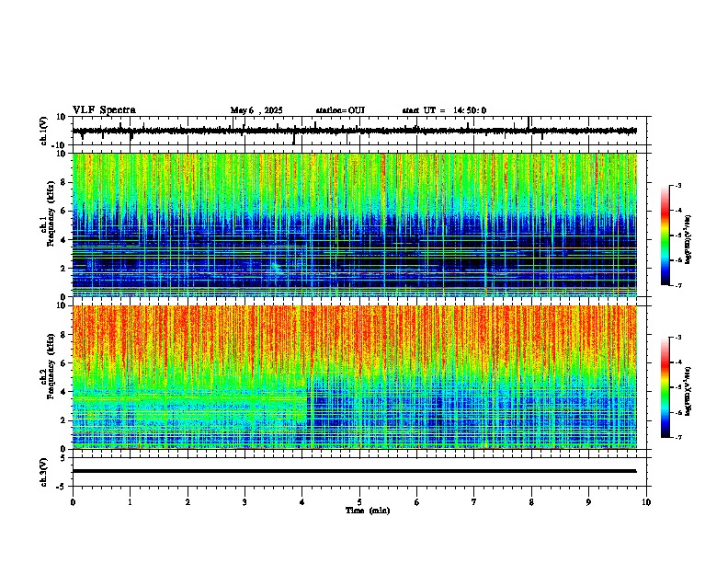Viewport: 728px width, 563px height.
Task: Click the "8" kHz tick of ch.2 spectrogram
Action: (x=63, y=335)
